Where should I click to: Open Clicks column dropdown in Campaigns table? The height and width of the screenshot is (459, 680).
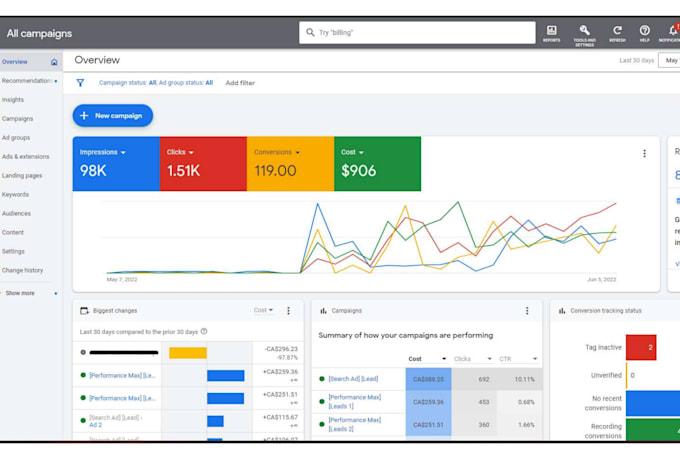click(x=473, y=359)
